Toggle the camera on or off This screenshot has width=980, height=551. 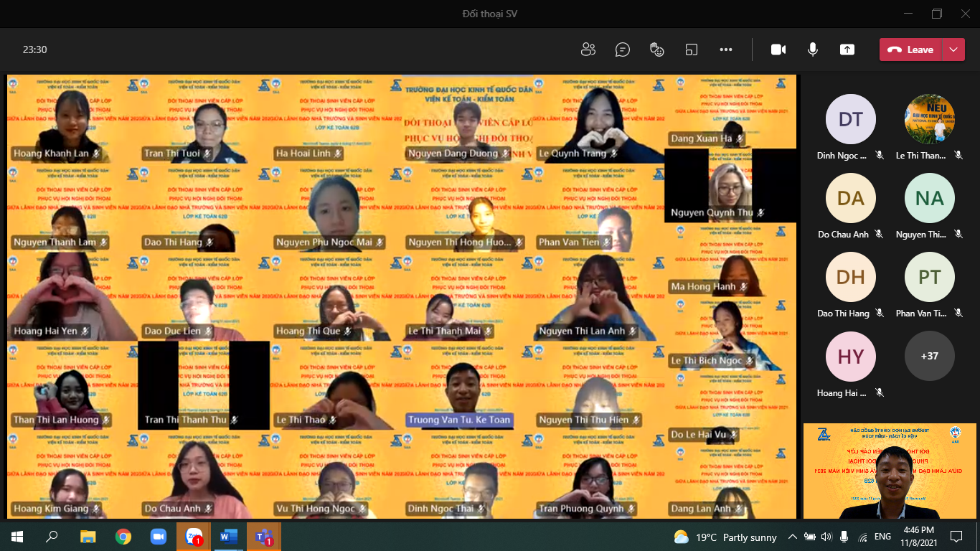pos(778,50)
